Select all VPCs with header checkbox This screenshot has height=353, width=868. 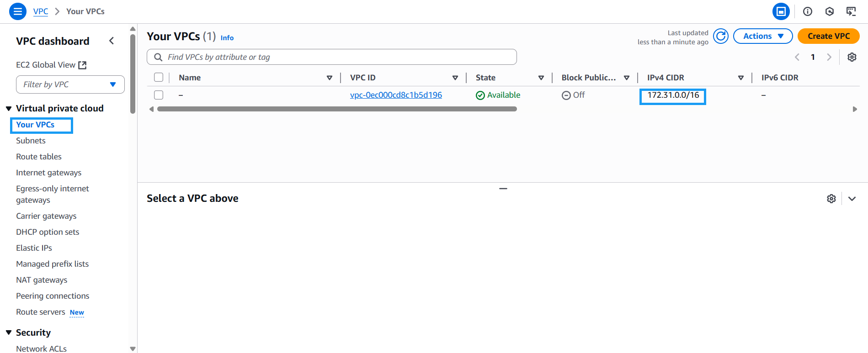point(159,77)
